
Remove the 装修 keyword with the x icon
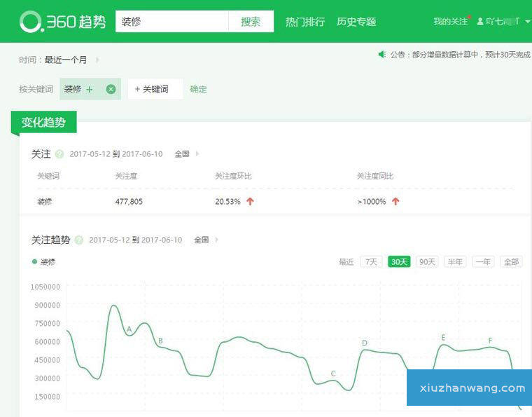tap(111, 89)
